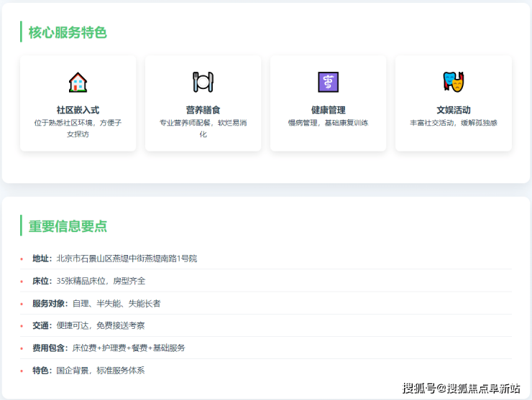The image size is (532, 400).
Task: Click 丰富社交活动 description under 文娱活动
Action: pyautogui.click(x=453, y=123)
